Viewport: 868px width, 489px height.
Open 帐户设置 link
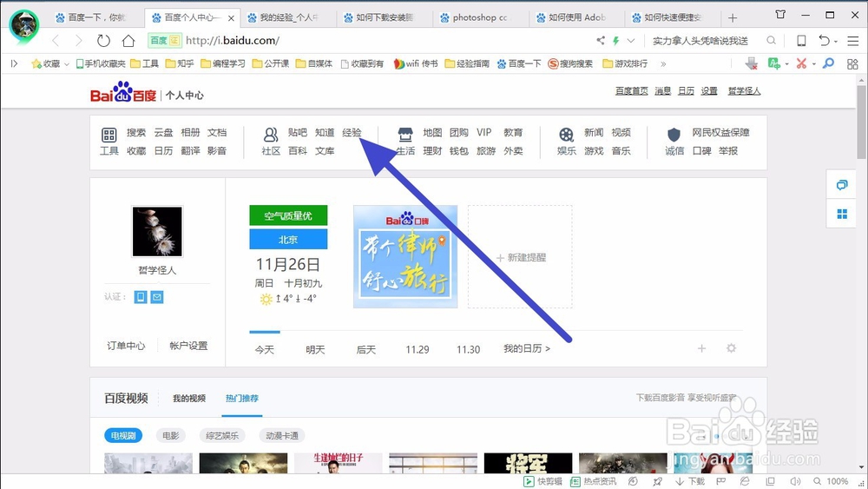click(x=188, y=346)
